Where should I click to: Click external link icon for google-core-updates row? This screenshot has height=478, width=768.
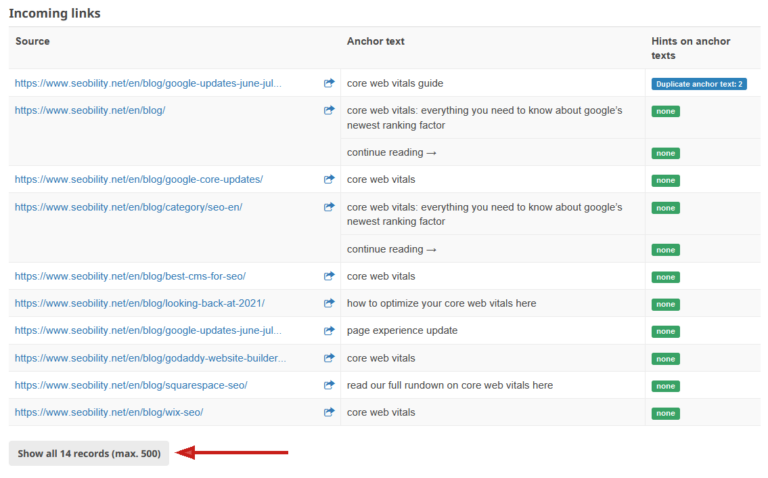click(x=328, y=180)
